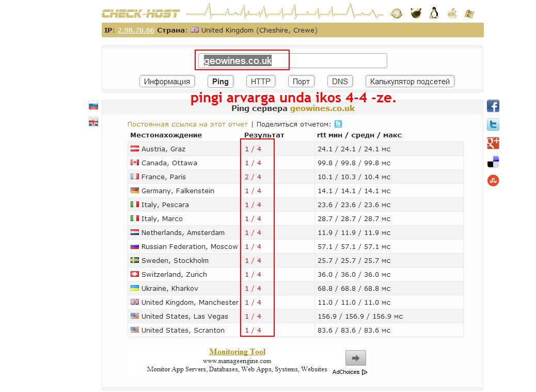Click the Russian Federation, Moscow row label
Viewport: 536px width, 392px height.
(x=190, y=247)
